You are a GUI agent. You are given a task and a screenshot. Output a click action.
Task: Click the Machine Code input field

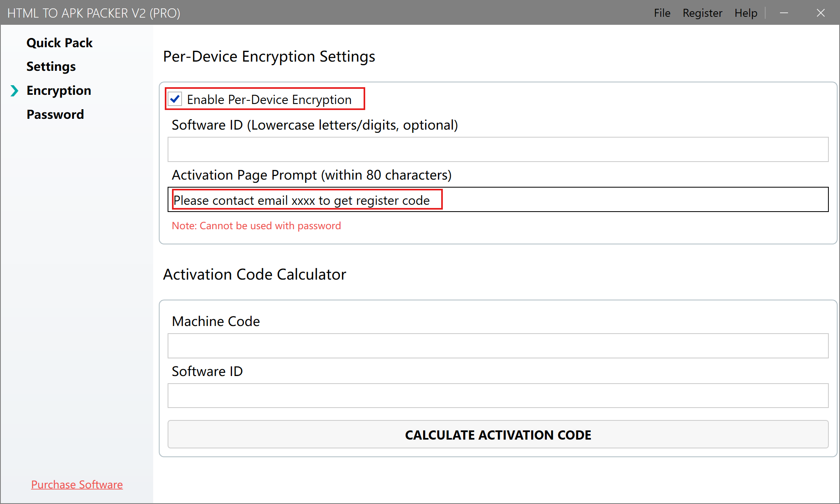[498, 346]
